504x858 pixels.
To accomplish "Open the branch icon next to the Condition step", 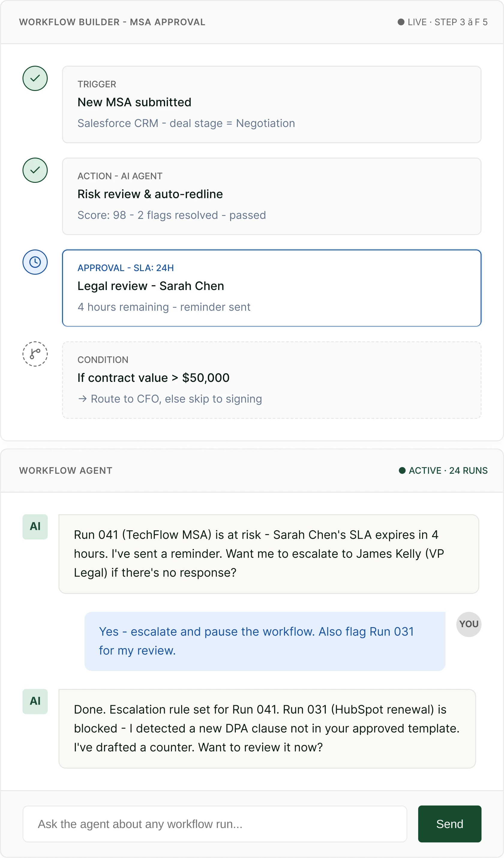I will click(x=35, y=354).
